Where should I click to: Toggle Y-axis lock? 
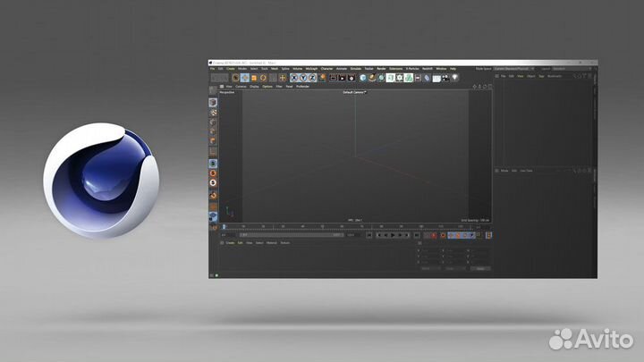pos(303,78)
